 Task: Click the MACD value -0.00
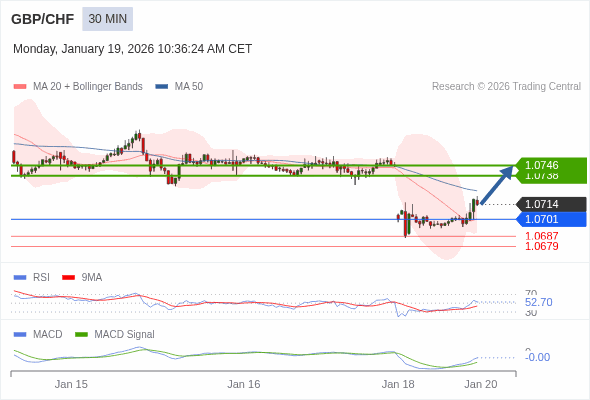click(x=537, y=357)
